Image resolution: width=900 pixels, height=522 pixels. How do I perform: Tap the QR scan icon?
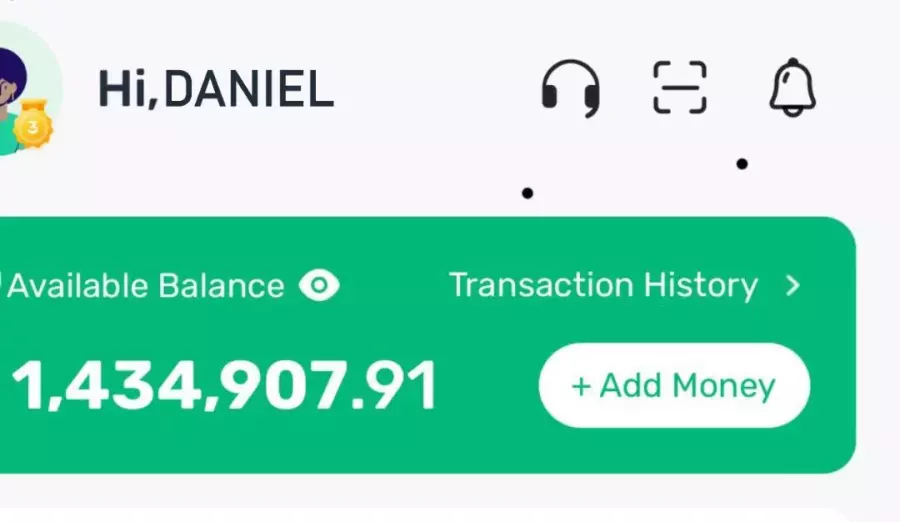[680, 87]
